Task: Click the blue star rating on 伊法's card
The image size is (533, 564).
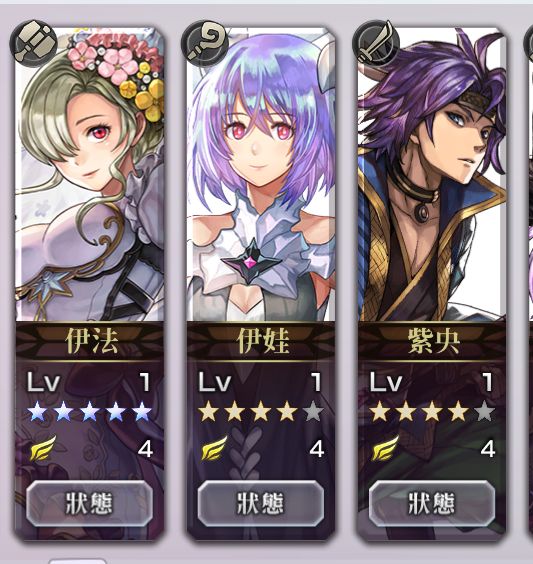Action: point(90,412)
